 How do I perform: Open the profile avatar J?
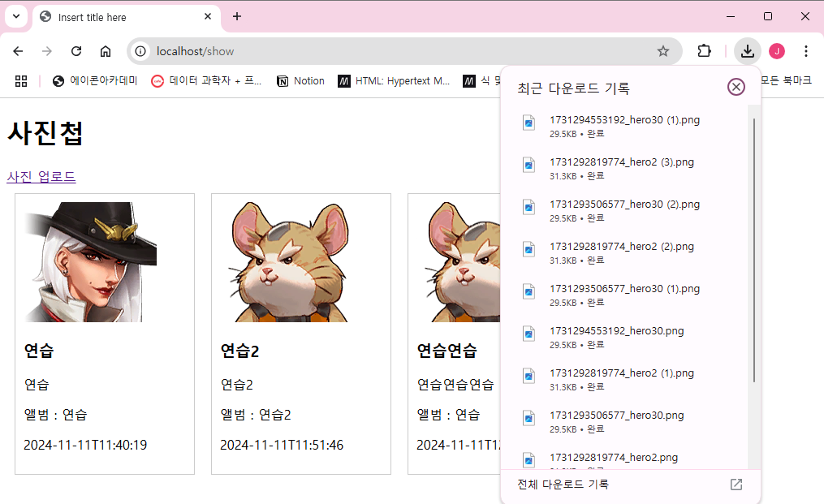tap(777, 51)
